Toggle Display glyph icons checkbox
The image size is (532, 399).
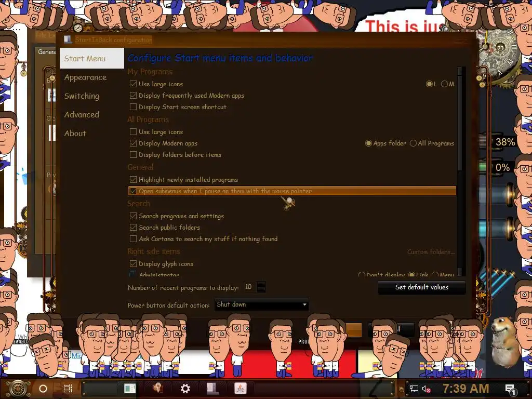134,263
